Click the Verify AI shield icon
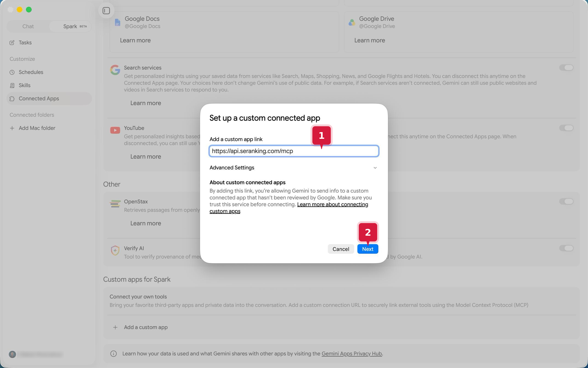 [x=115, y=250]
